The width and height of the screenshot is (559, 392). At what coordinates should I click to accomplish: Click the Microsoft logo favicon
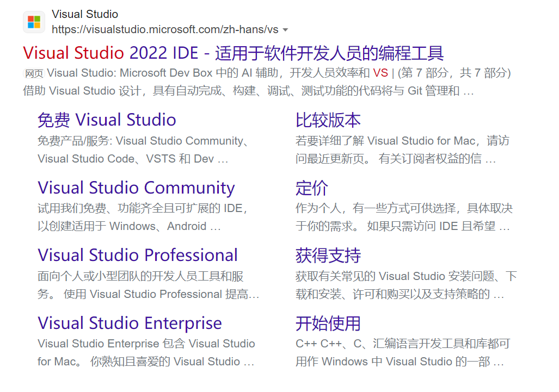[x=34, y=22]
